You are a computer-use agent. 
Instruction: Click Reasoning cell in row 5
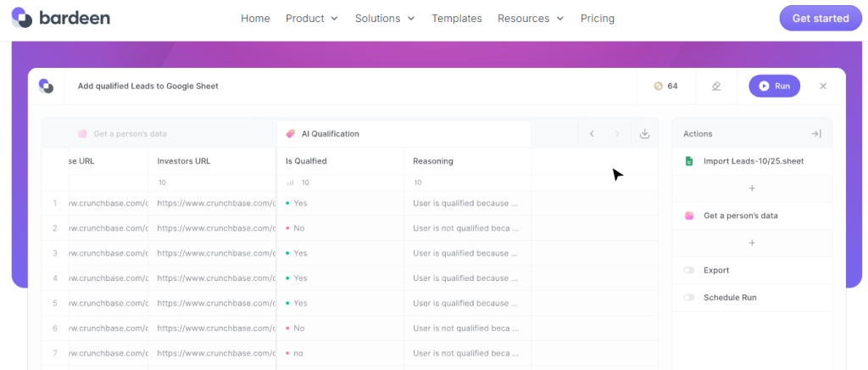pyautogui.click(x=466, y=303)
